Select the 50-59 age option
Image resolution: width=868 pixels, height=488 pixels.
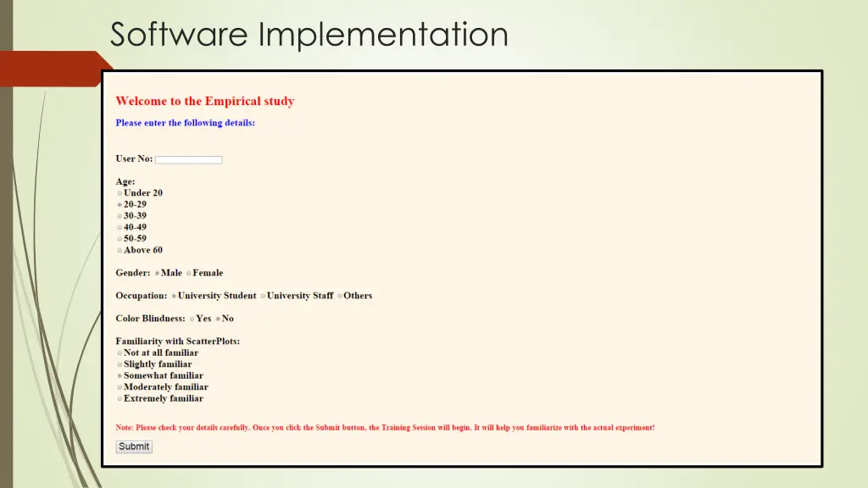(120, 239)
